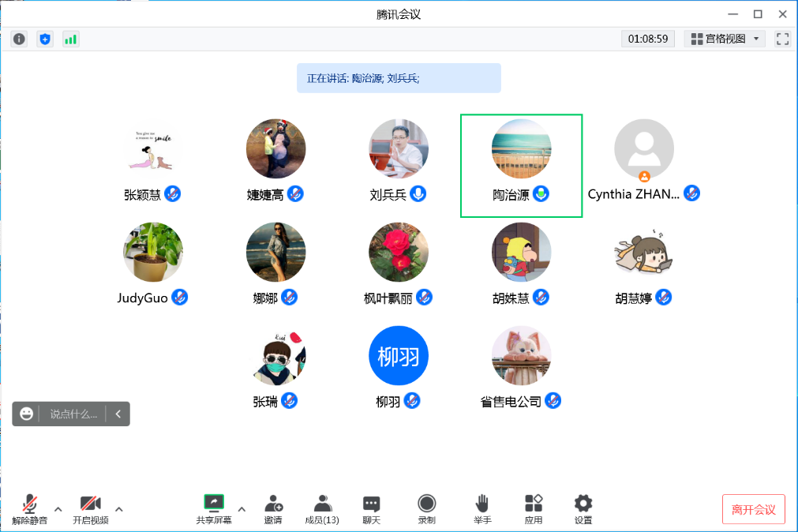The image size is (798, 532).
Task: Open 设置 settings
Action: 583,509
